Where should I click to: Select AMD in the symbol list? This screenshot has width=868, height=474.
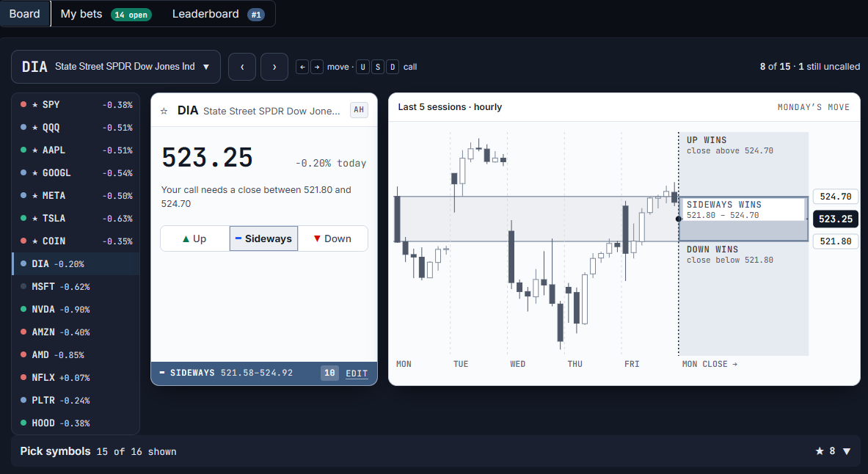(76, 355)
